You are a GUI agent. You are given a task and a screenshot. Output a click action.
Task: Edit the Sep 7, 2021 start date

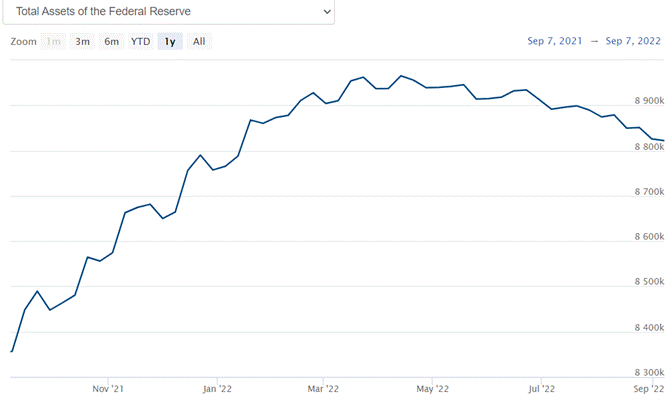click(555, 41)
